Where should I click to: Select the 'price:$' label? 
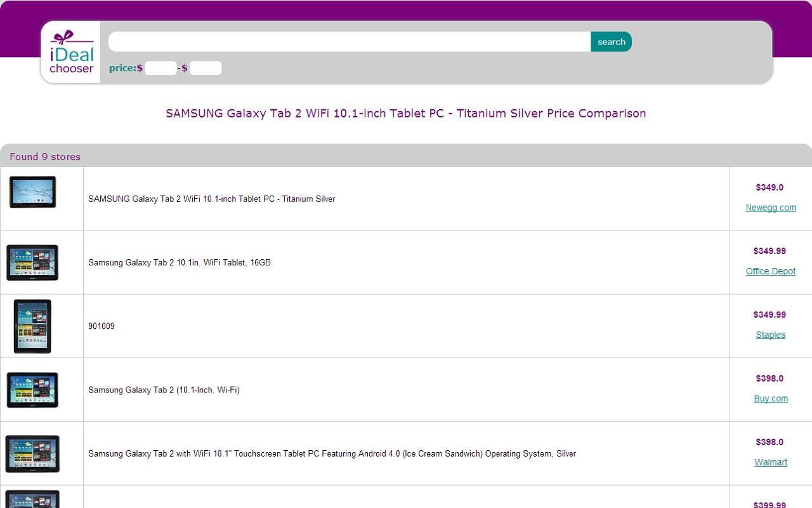pyautogui.click(x=126, y=68)
